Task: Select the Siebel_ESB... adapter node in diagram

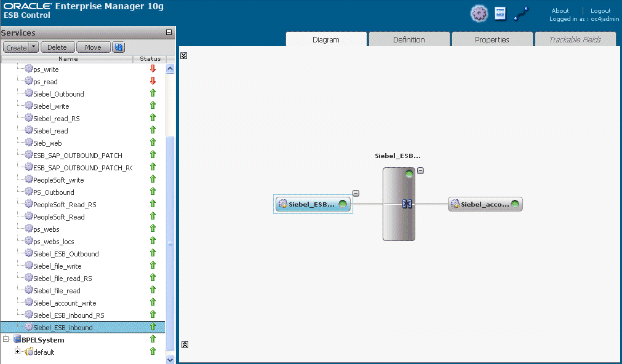Action: 313,204
